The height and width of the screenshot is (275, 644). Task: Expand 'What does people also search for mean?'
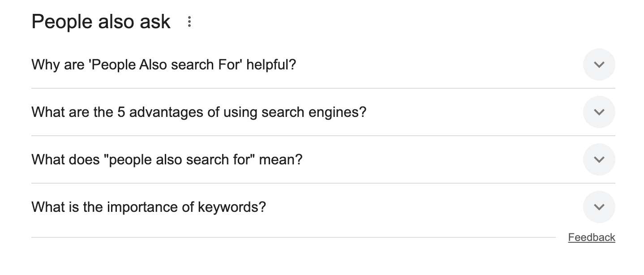599,159
